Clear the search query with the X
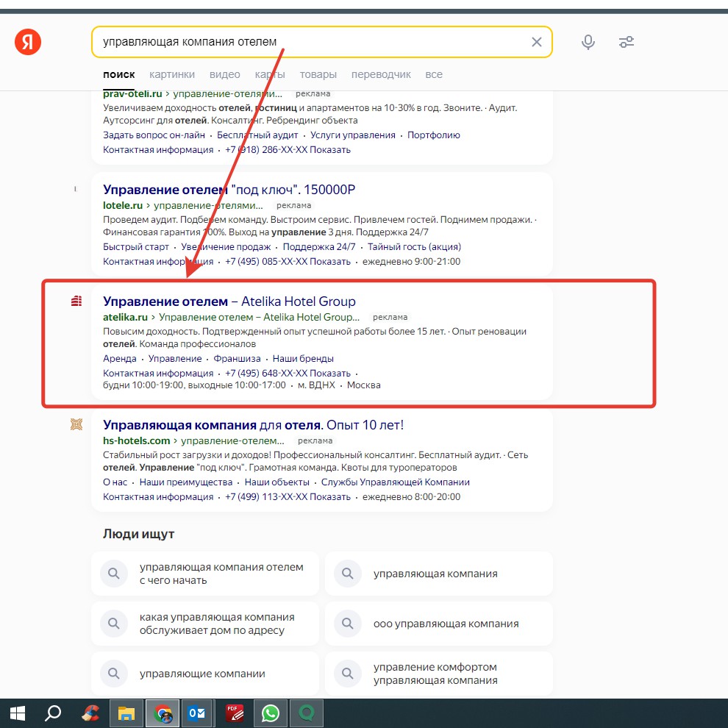This screenshot has height=728, width=728. [537, 42]
